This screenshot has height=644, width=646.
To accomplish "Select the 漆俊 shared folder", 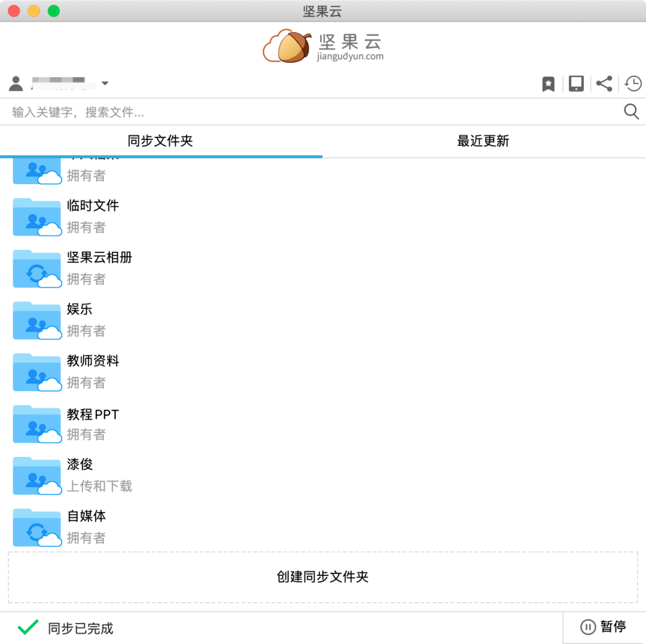I will (80, 465).
